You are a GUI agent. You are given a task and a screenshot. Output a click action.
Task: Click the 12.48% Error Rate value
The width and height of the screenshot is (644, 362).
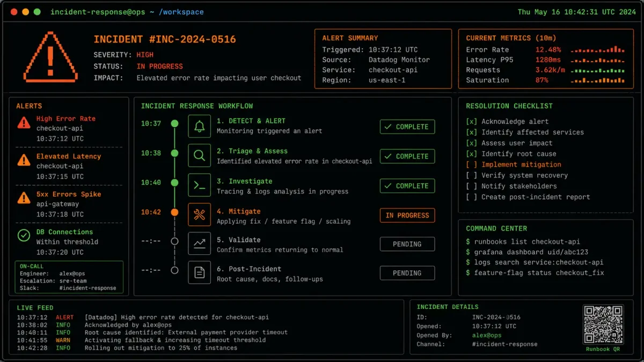pos(548,49)
